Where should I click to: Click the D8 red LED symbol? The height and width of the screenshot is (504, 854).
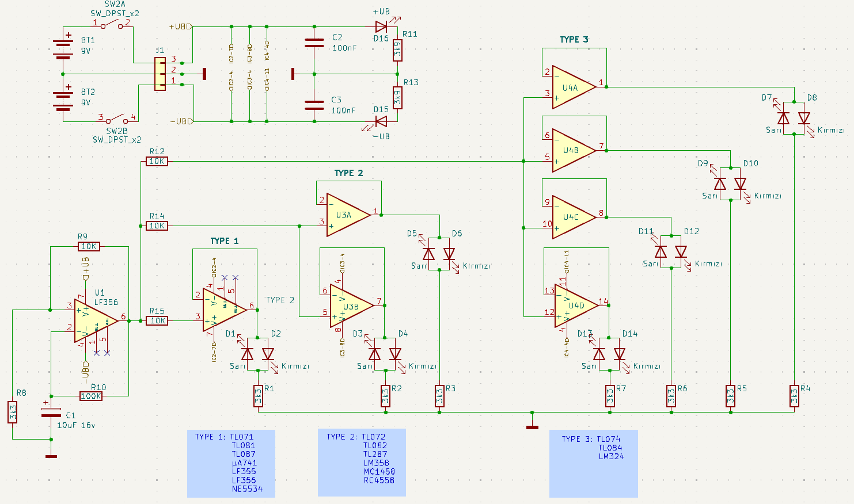[x=804, y=118]
